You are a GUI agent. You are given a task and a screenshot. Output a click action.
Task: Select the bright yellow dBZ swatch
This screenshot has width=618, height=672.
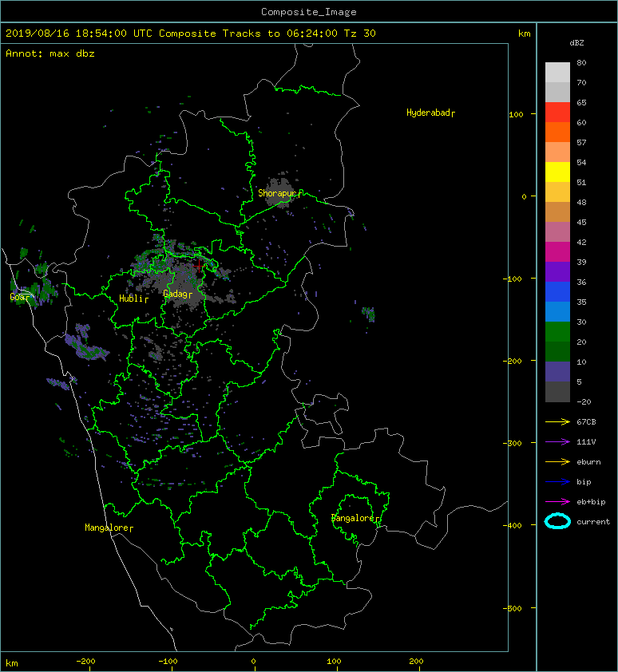[x=557, y=172]
